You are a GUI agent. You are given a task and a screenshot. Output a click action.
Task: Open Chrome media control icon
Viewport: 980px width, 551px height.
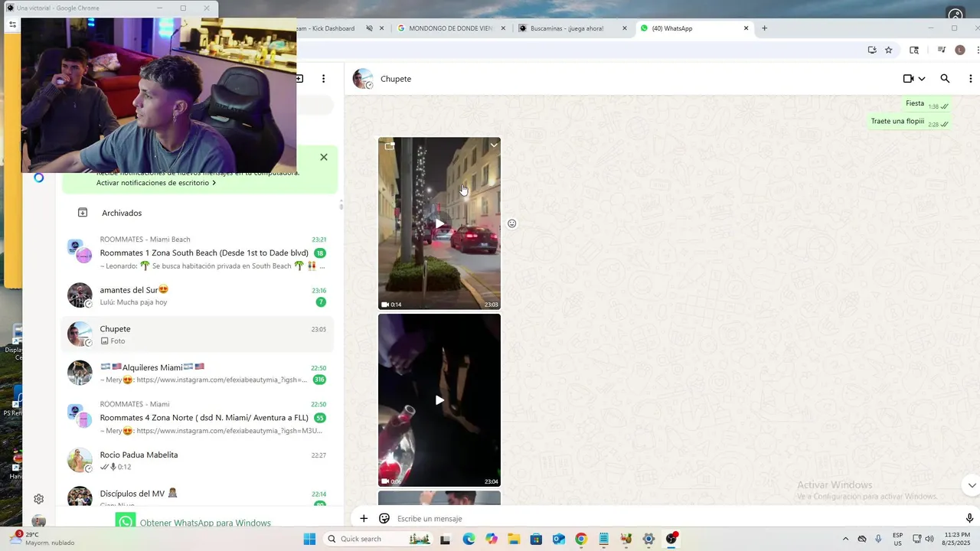[942, 50]
